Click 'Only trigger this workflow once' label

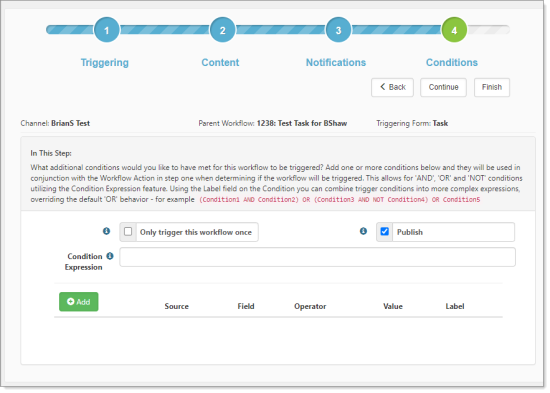pos(196,232)
